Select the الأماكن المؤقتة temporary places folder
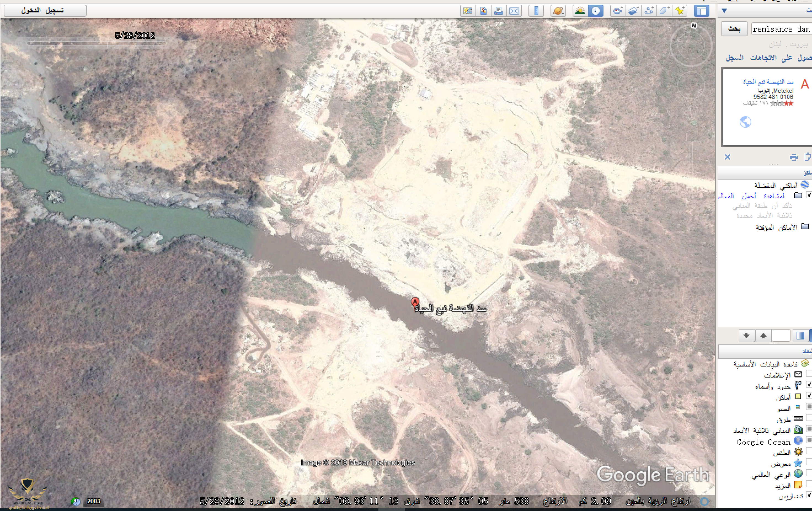The image size is (812, 511). point(776,227)
